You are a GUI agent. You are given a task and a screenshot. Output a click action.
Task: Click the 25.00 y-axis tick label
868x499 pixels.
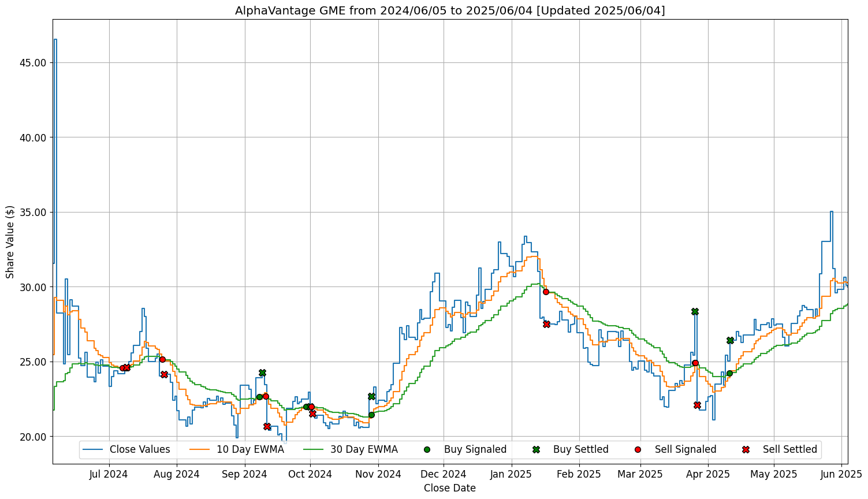(33, 362)
